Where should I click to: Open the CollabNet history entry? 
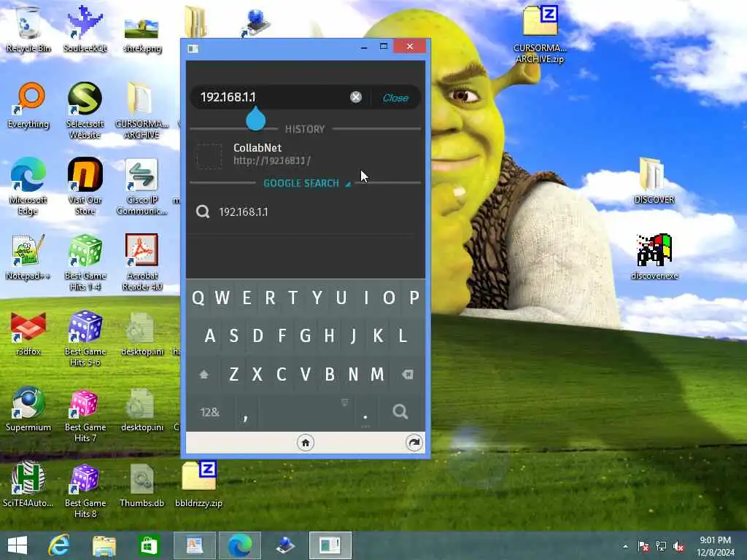pos(305,155)
